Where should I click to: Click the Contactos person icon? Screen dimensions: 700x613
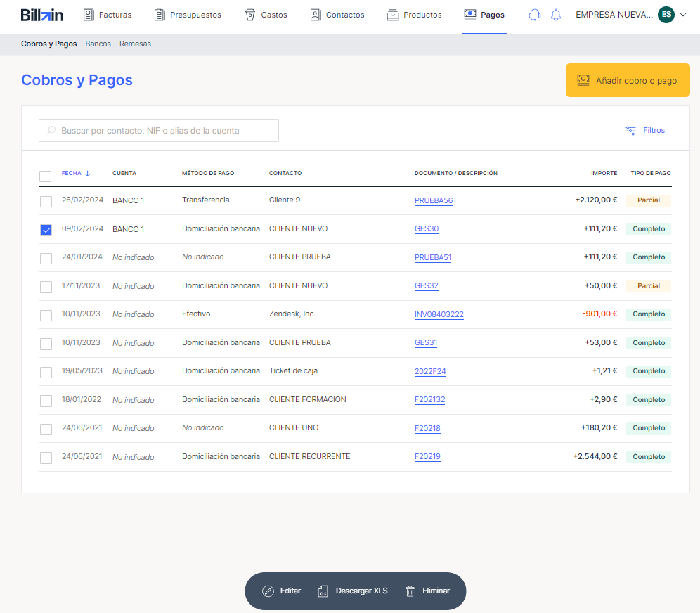tap(316, 15)
